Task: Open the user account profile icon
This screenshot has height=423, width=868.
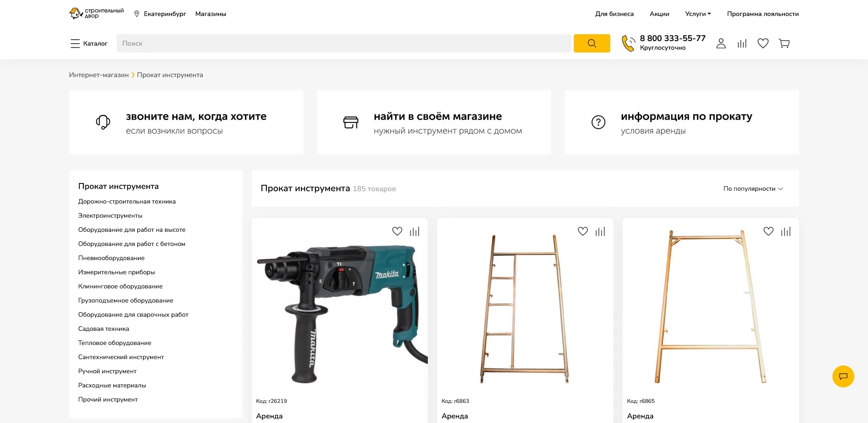Action: pyautogui.click(x=721, y=43)
